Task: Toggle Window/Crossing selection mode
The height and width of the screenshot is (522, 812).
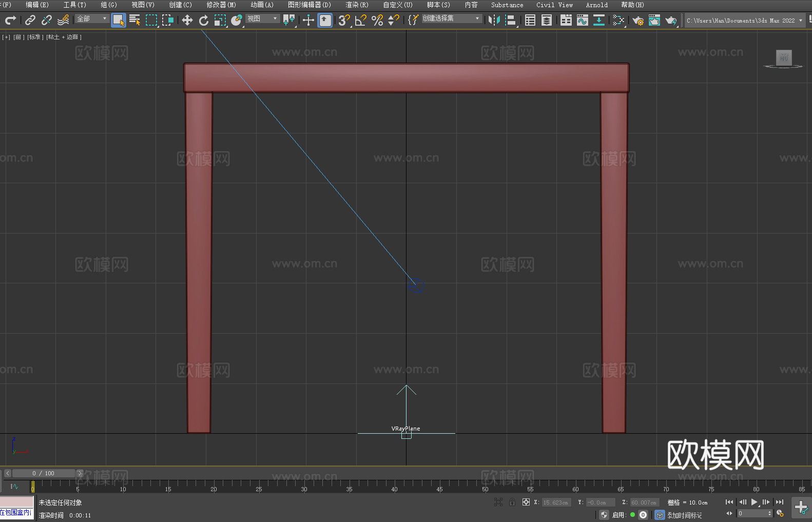Action: 168,20
